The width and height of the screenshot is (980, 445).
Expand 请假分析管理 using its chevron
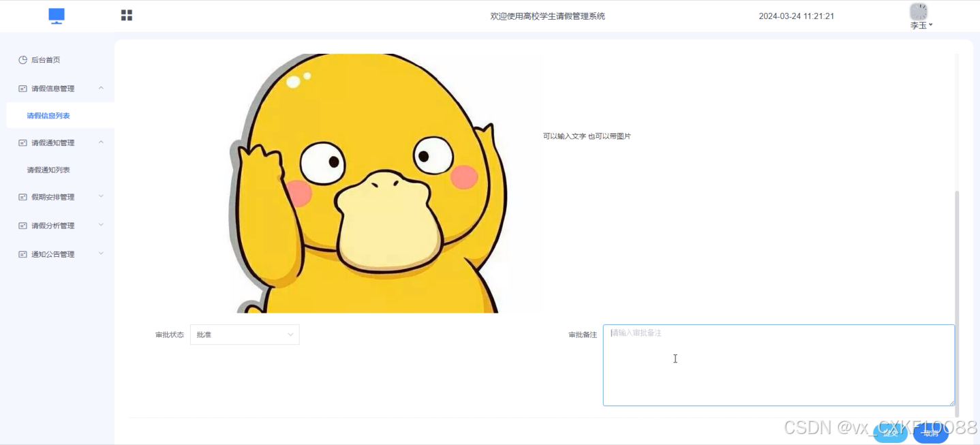pos(101,225)
